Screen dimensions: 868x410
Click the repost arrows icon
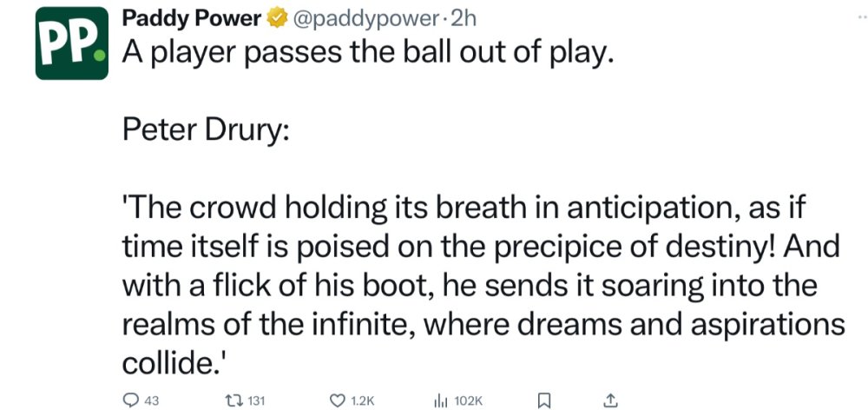[233, 400]
